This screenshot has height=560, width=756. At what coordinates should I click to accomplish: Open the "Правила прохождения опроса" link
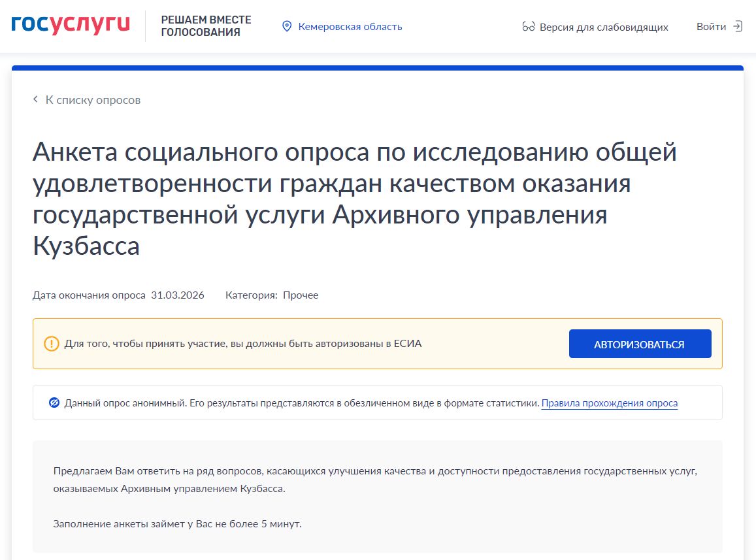click(x=609, y=403)
